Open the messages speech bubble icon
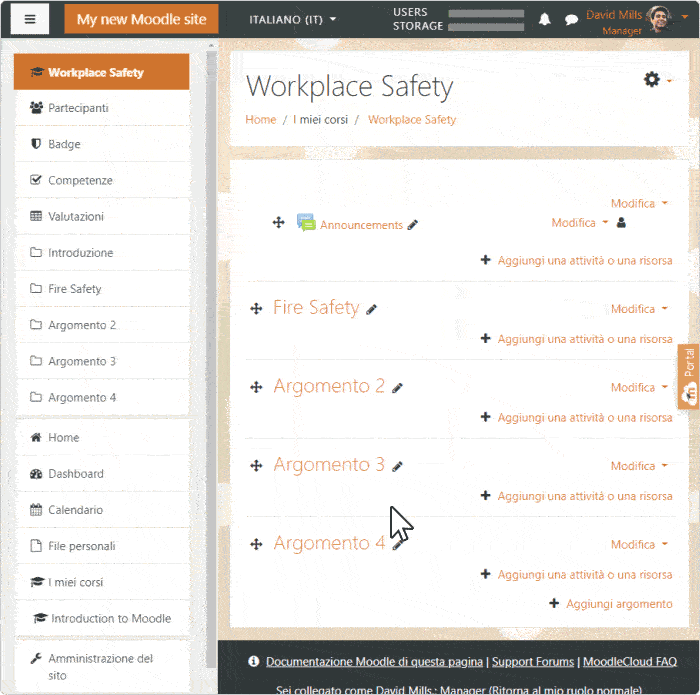This screenshot has height=695, width=700. click(x=571, y=19)
